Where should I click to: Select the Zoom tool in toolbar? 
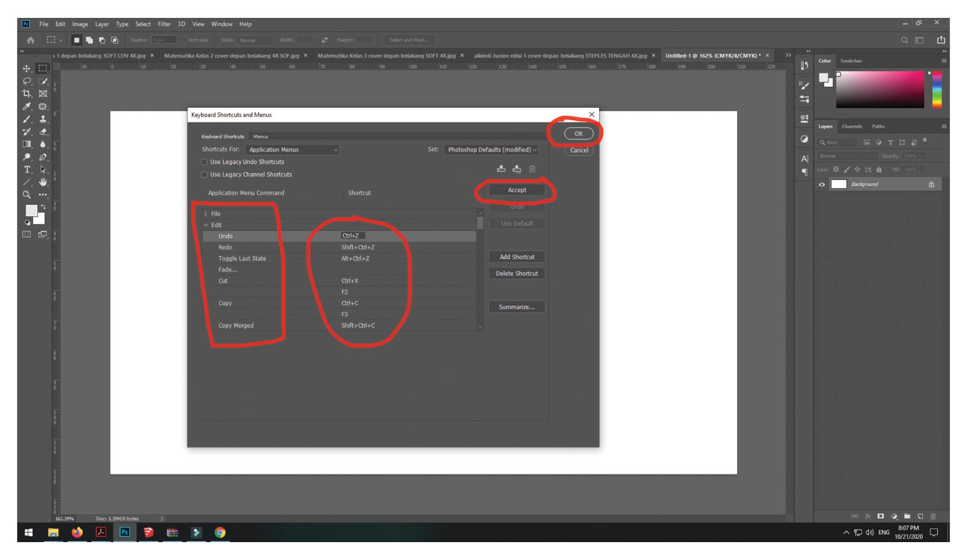(26, 194)
